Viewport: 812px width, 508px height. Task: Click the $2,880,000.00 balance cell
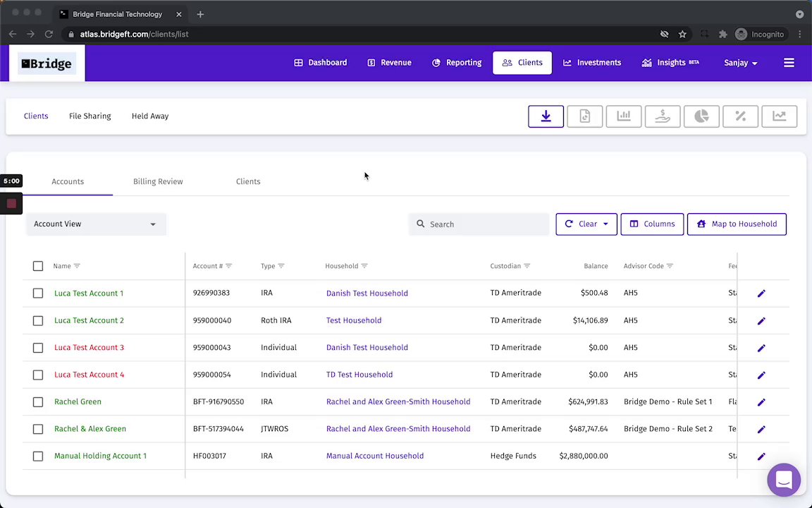(584, 456)
